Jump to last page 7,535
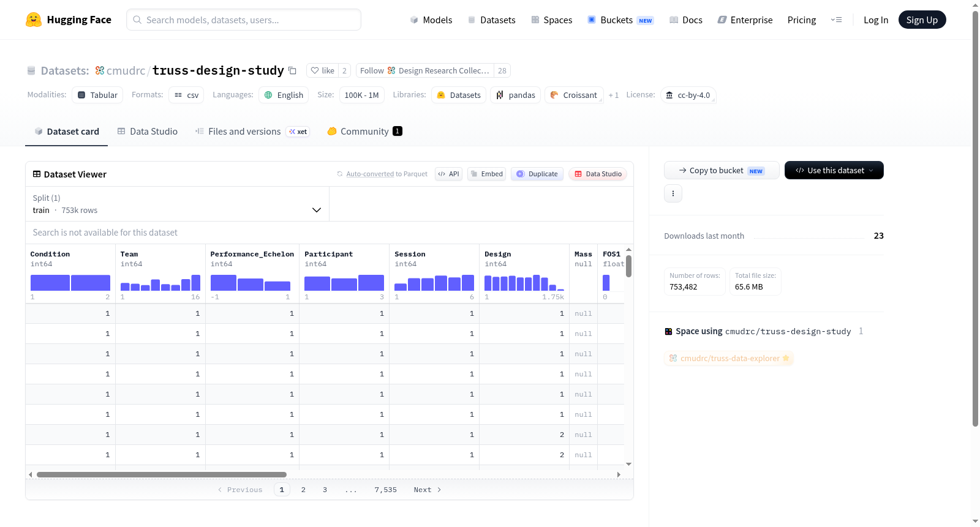The image size is (980, 527). (386, 490)
